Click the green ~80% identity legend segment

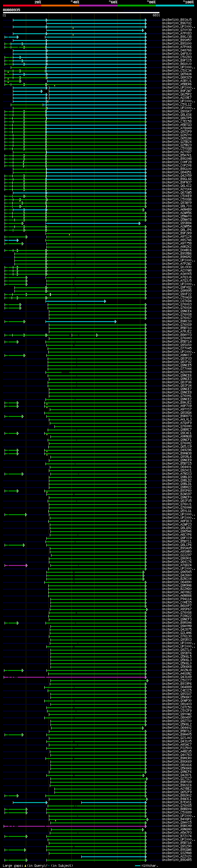point(137,6)
